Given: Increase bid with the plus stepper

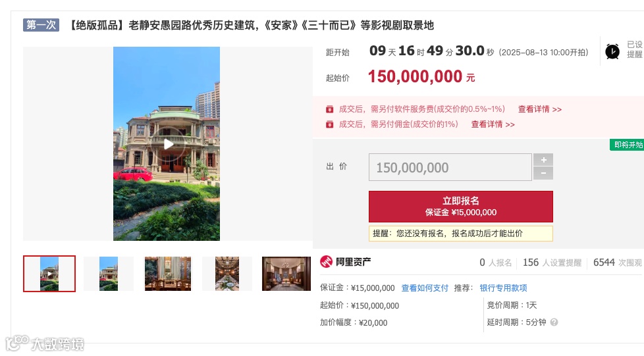Looking at the screenshot, I should click(543, 160).
